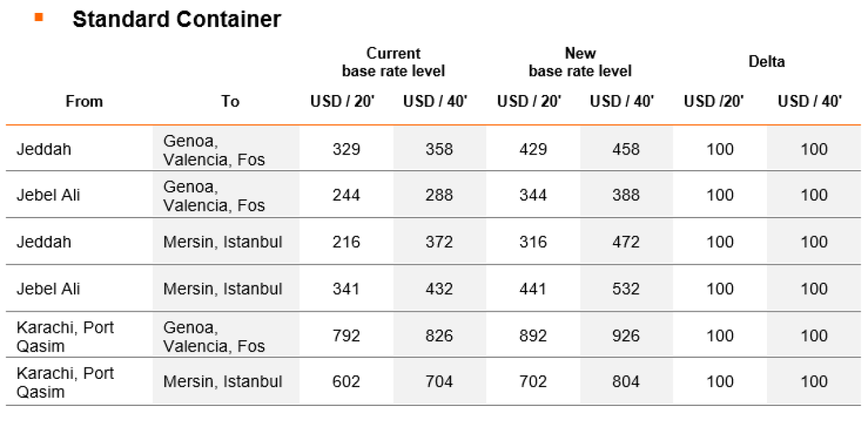Click new 40' rate value 458
Viewport: 868px width, 427px height.
click(626, 149)
